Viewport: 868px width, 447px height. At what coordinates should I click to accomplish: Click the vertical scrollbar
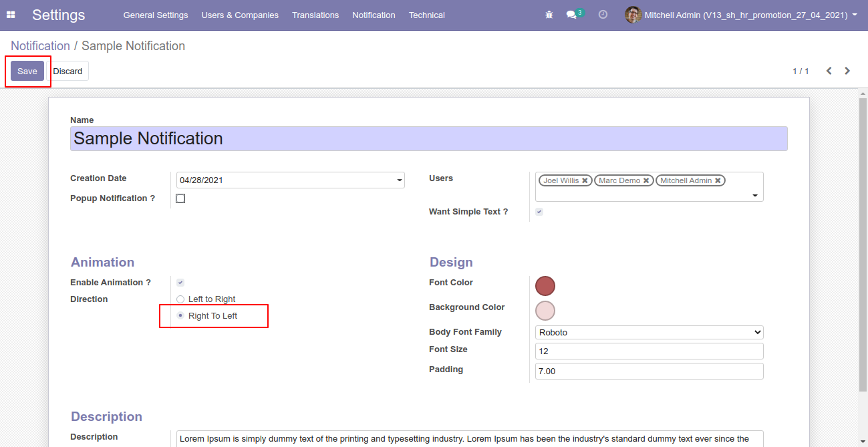pos(863,244)
